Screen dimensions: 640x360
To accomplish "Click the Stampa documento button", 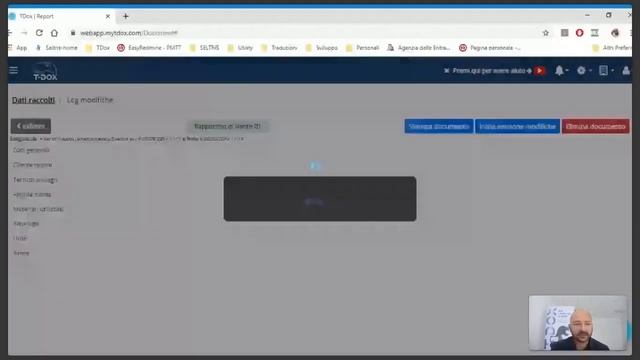I will (439, 126).
